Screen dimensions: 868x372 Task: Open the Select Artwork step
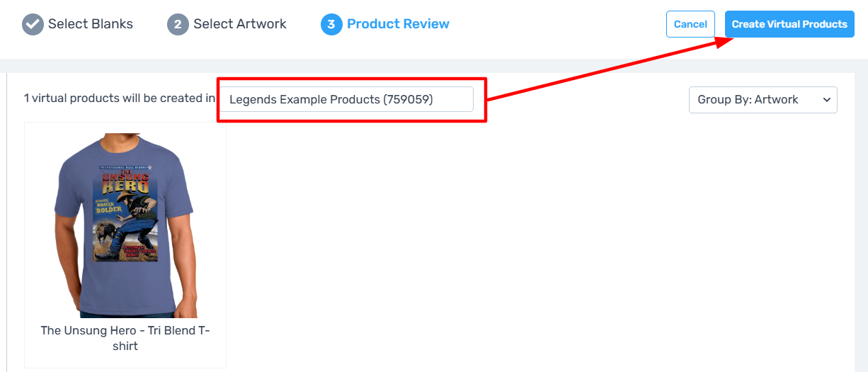(240, 24)
